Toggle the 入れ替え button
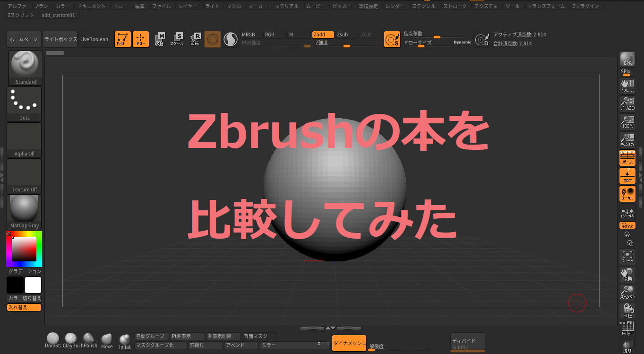644x354 pixels. [x=24, y=307]
